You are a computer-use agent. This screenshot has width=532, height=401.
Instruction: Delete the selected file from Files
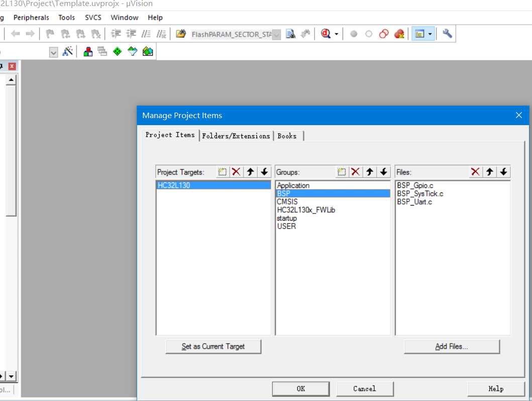tap(475, 172)
